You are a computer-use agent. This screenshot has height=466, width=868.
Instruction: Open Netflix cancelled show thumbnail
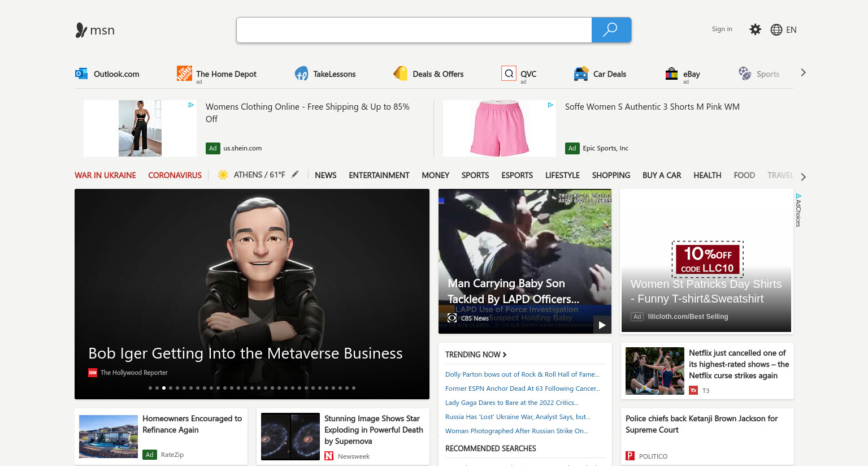(x=655, y=371)
